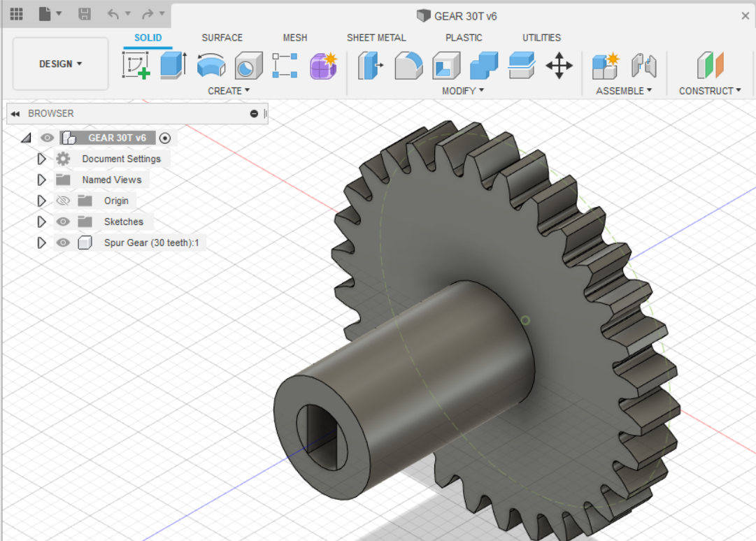Viewport: 756px width, 541px height.
Task: Expand the Document Settings node
Action: tap(41, 159)
